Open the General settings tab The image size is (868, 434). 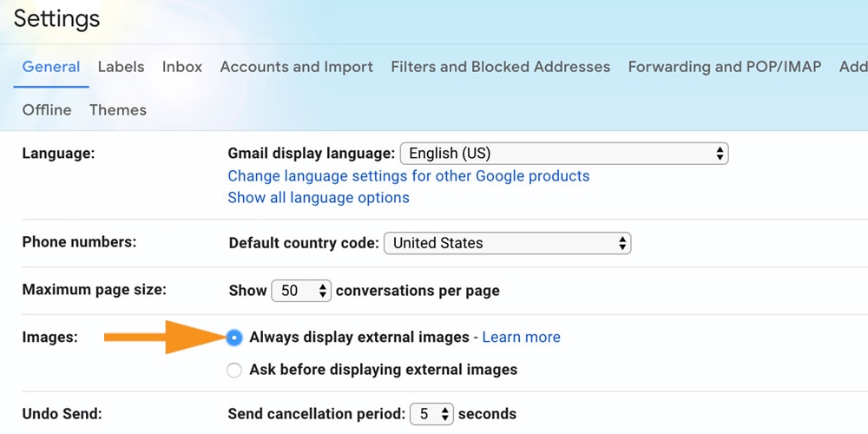click(x=51, y=67)
